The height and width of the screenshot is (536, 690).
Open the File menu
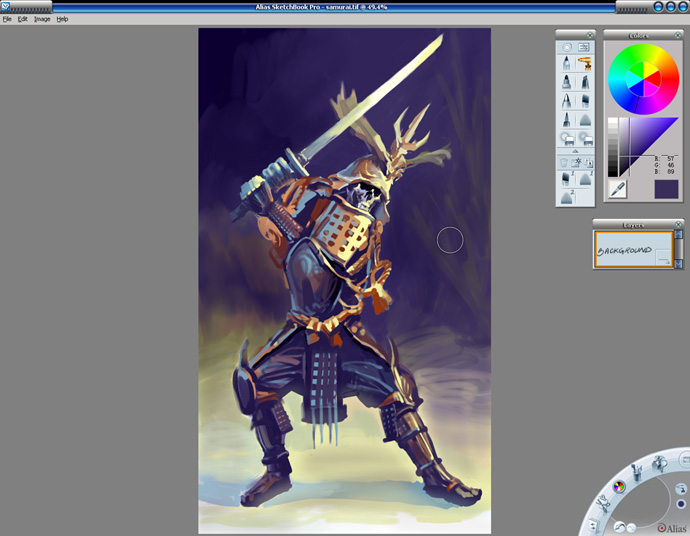[x=7, y=19]
